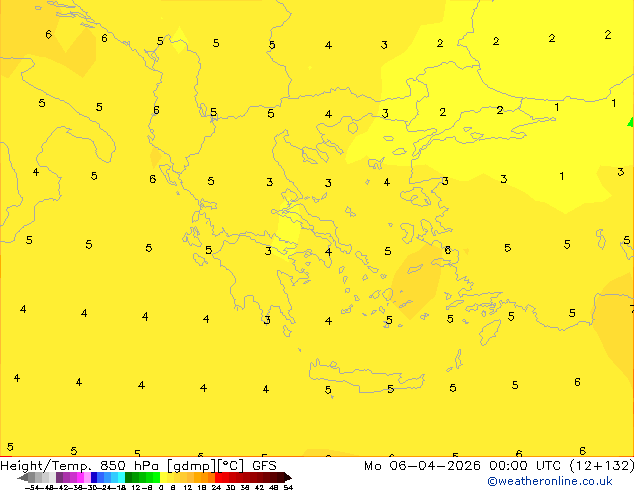Click the island of Rhodes on the map
This screenshot has height=490, width=634.
point(488,332)
